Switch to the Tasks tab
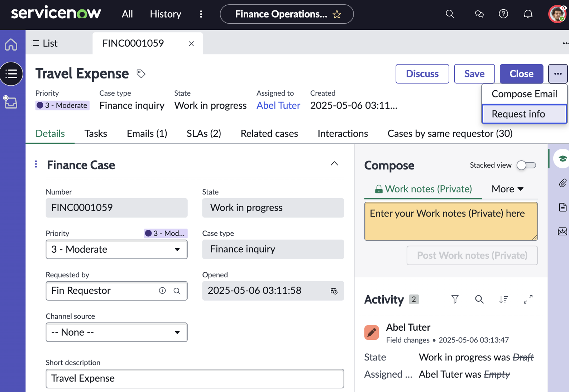 click(x=96, y=134)
